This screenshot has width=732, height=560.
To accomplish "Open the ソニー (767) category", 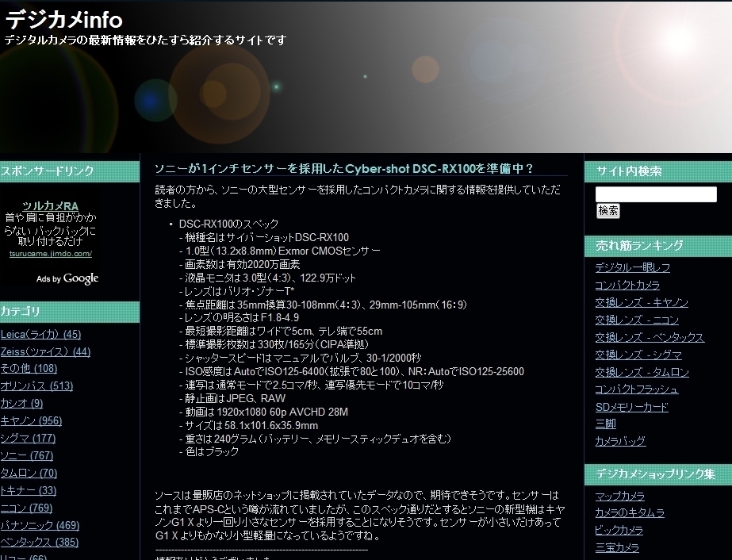I will point(27,455).
